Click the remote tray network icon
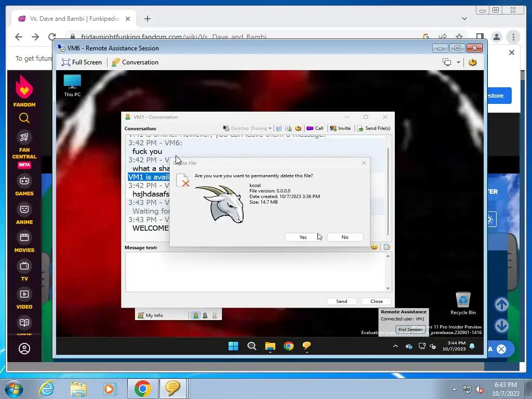This screenshot has height=399, width=532. (422, 347)
